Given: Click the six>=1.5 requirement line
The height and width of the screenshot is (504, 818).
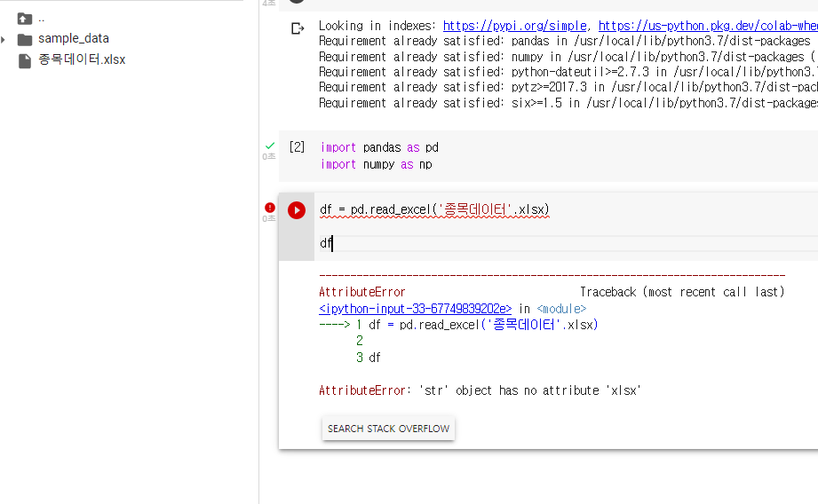Looking at the screenshot, I should tap(568, 103).
